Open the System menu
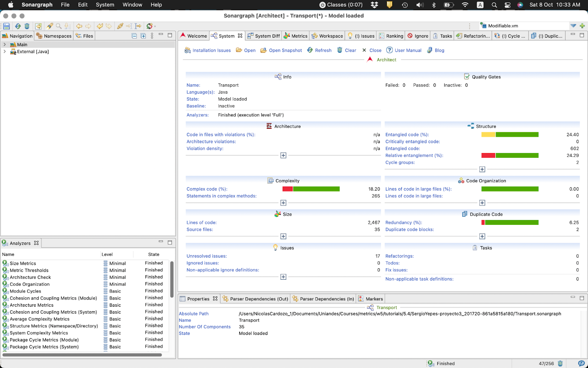This screenshot has height=368, width=588. (105, 5)
